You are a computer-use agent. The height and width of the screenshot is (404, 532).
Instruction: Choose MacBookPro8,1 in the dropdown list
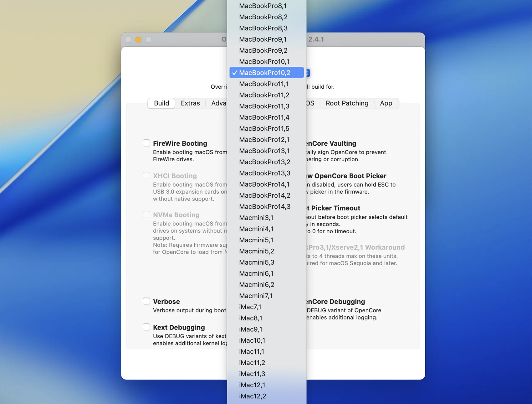point(263,6)
